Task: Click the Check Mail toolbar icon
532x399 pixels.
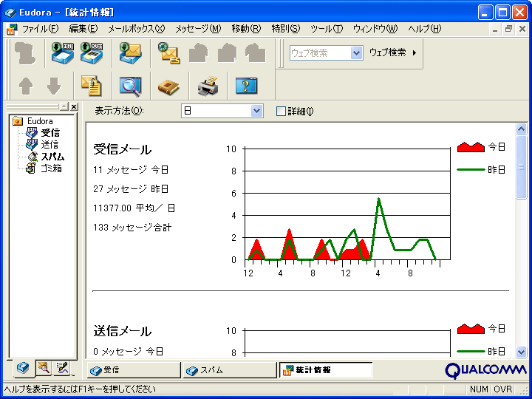Action: pyautogui.click(x=131, y=53)
